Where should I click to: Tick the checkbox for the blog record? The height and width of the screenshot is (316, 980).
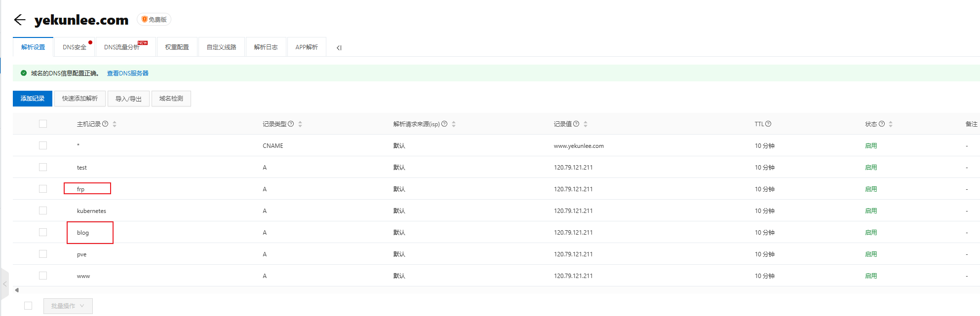(43, 232)
